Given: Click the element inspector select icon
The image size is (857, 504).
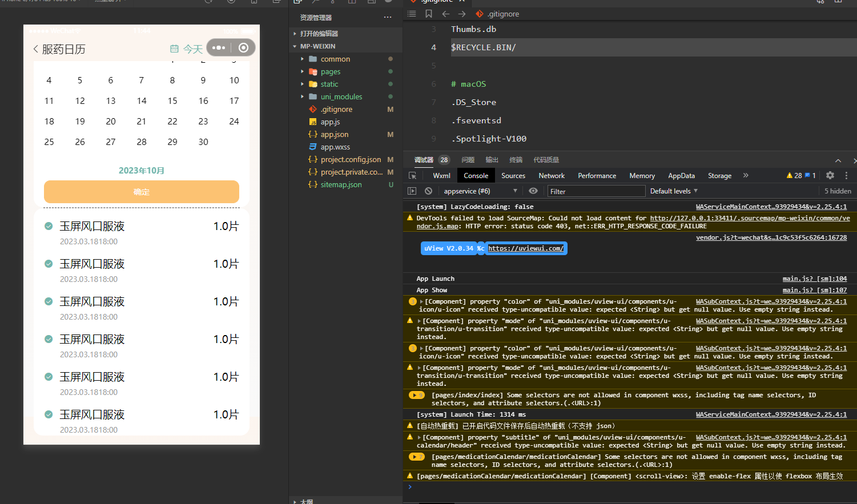Looking at the screenshot, I should coord(413,176).
